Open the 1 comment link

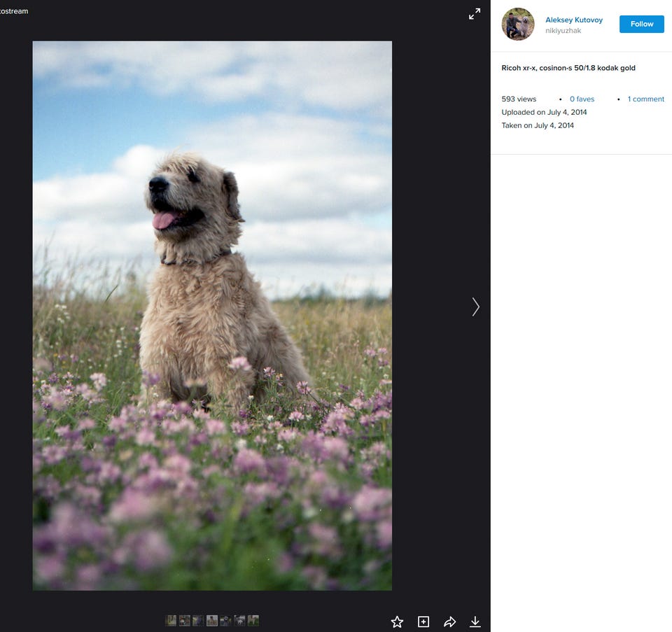tap(646, 99)
